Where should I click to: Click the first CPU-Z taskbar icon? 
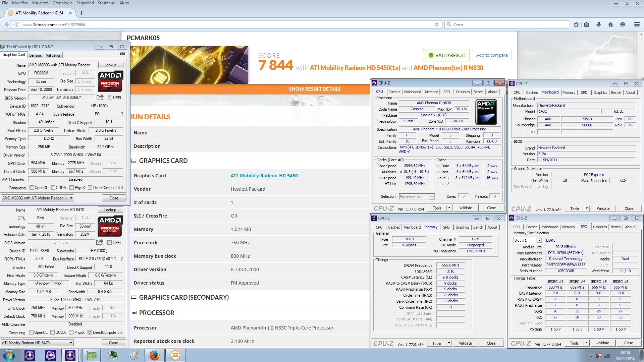pyautogui.click(x=30, y=355)
